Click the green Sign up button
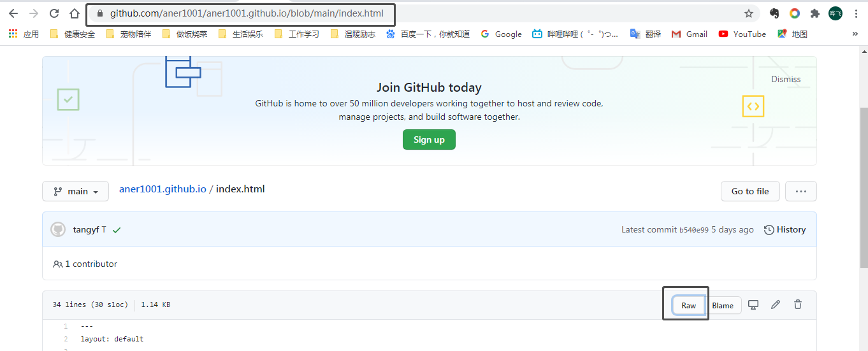Screen dimensions: 868x351 (x=429, y=140)
